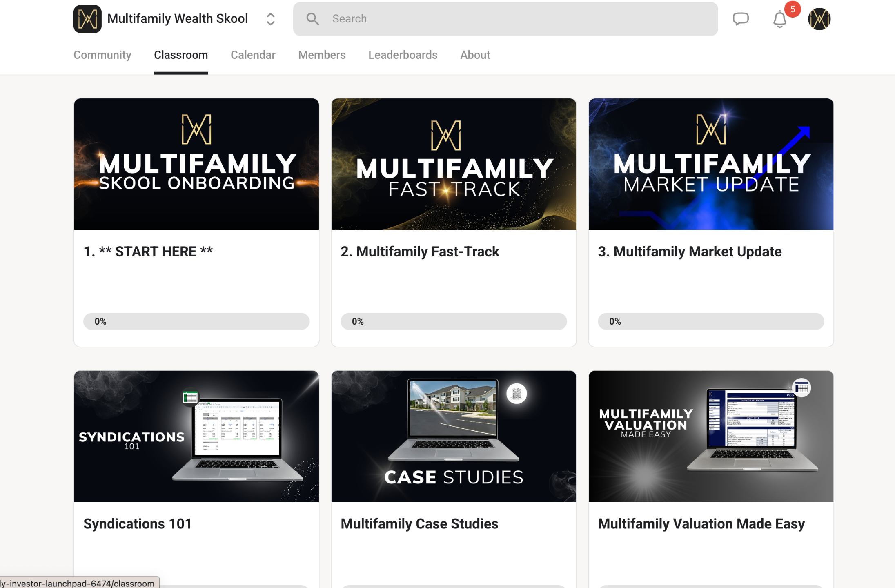The width and height of the screenshot is (895, 588).
Task: Click the search magnifier icon
Action: click(312, 19)
